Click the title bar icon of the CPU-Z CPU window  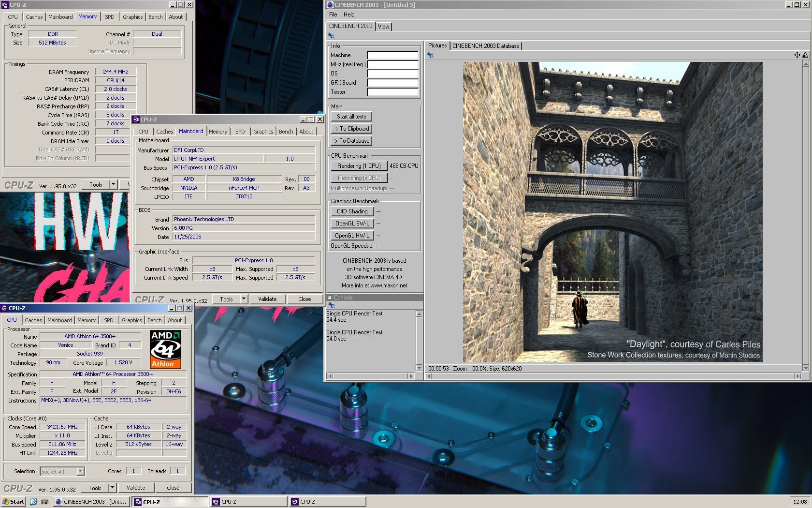tap(5, 308)
